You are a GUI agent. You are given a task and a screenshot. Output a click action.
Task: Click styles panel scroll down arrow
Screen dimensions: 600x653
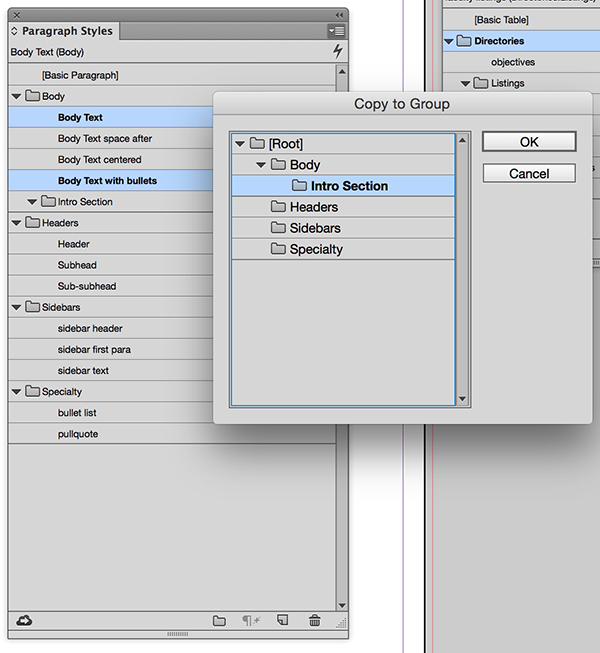point(342,606)
